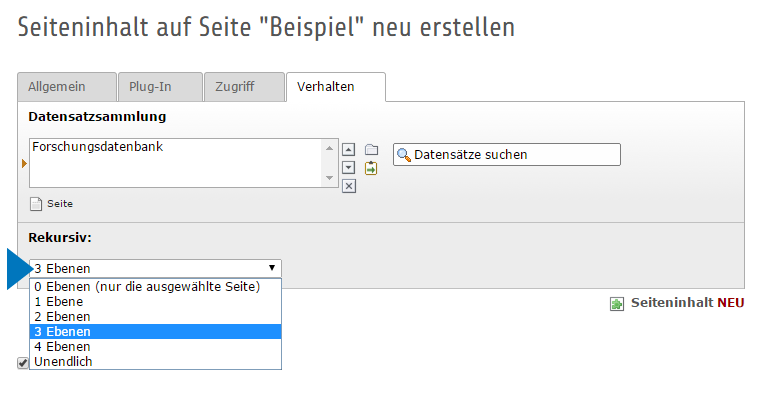
Task: Pick the "1 Ebene" option
Action: [x=58, y=301]
